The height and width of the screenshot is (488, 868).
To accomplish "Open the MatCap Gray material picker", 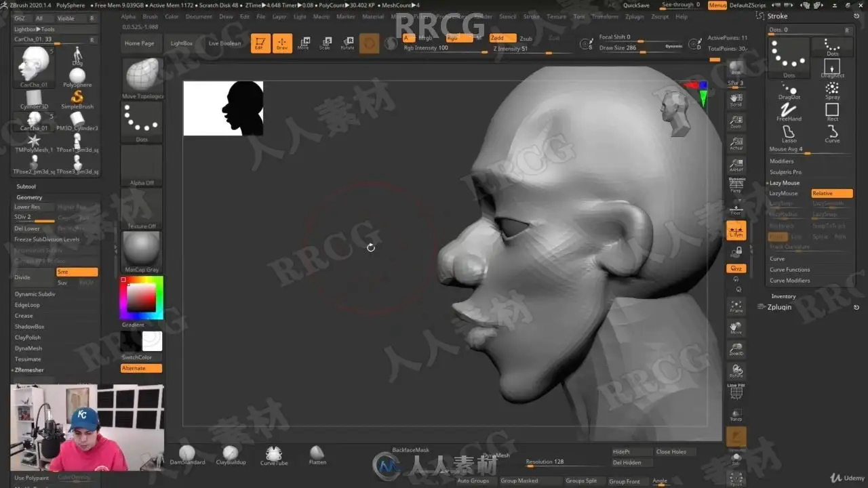I will pyautogui.click(x=142, y=251).
